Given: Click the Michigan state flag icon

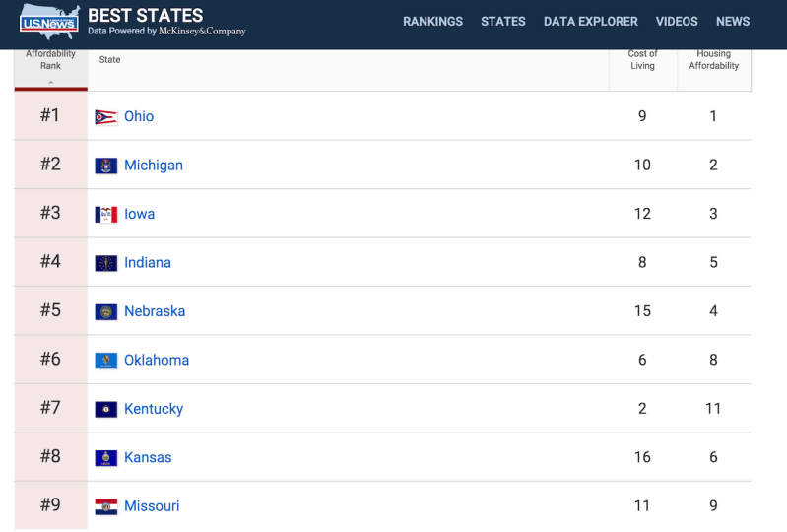Looking at the screenshot, I should click(x=106, y=166).
